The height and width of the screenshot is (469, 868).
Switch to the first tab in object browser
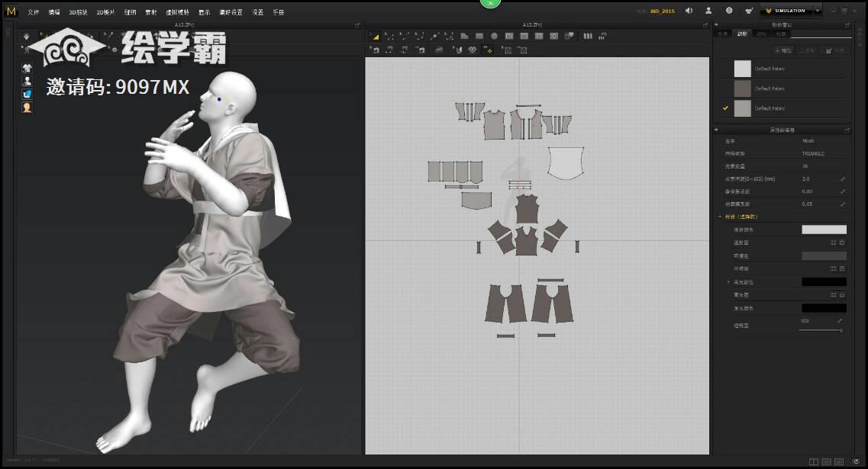point(722,34)
